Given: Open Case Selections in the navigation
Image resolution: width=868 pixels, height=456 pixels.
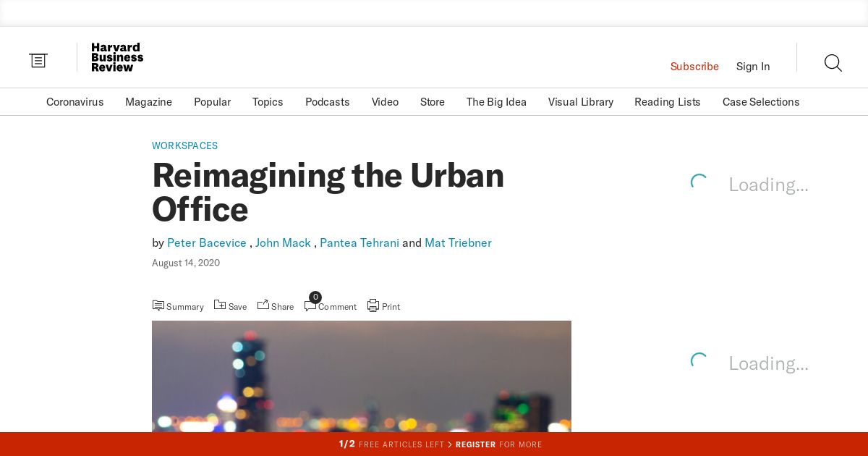Looking at the screenshot, I should (761, 102).
